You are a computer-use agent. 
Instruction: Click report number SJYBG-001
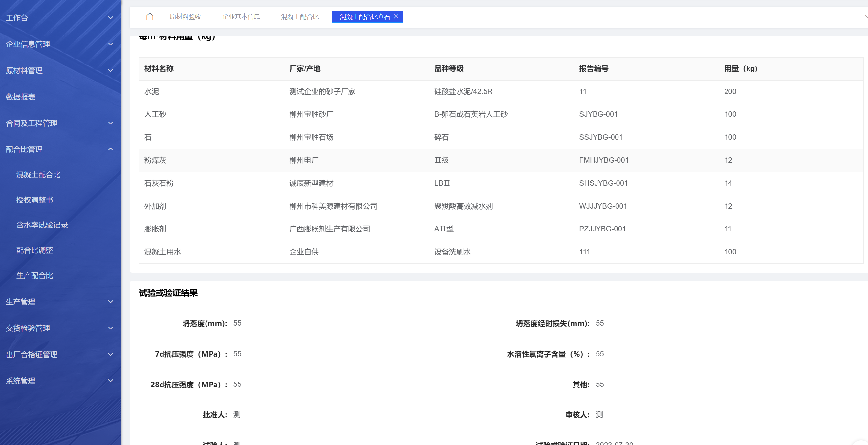point(598,114)
